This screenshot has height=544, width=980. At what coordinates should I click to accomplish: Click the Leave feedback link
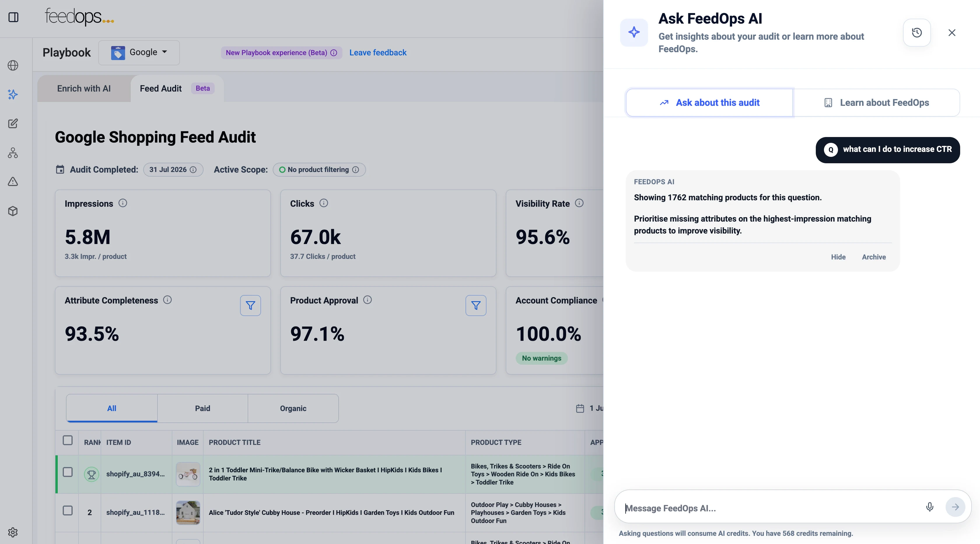(378, 53)
